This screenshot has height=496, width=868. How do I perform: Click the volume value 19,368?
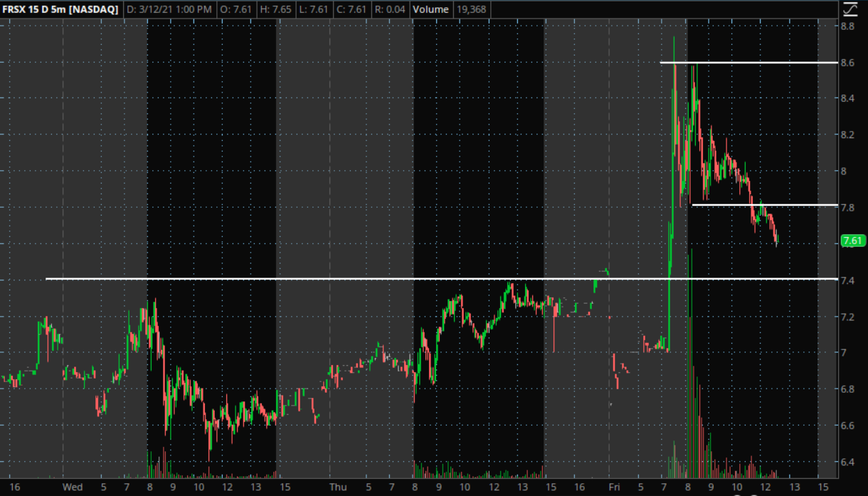(x=473, y=9)
